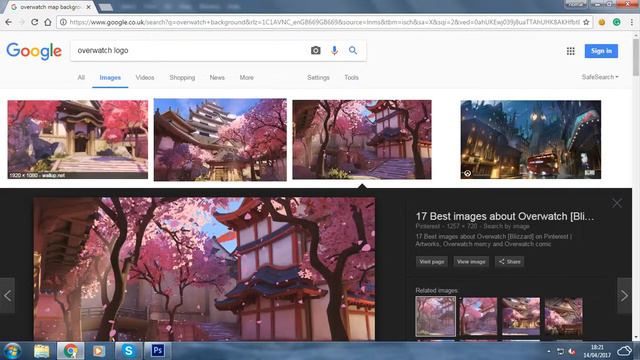The image size is (640, 360).
Task: Switch to the News tab
Action: [217, 77]
